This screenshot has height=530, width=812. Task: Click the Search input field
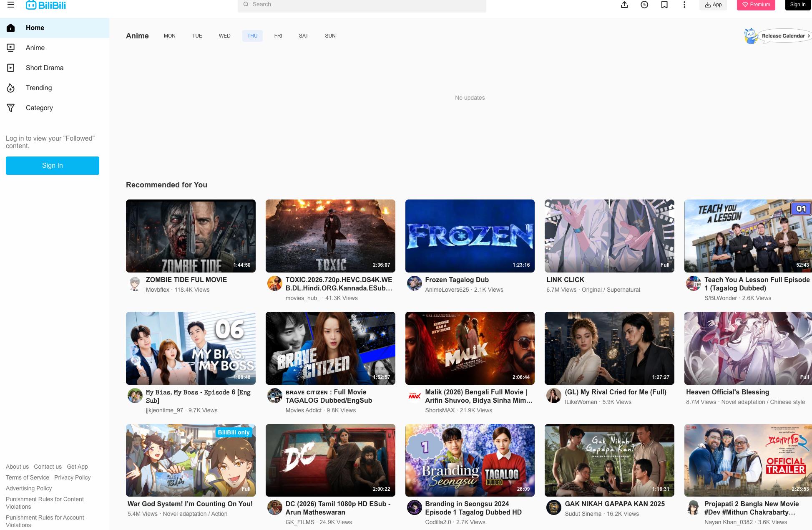[362, 5]
